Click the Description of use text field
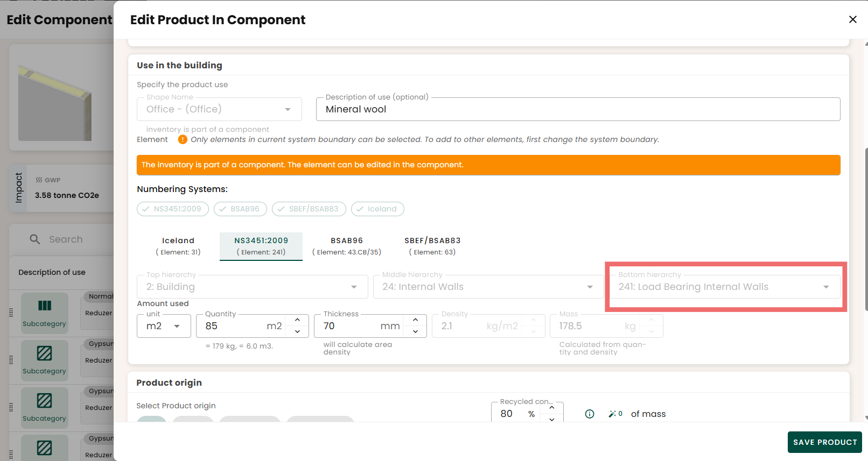 pyautogui.click(x=578, y=109)
